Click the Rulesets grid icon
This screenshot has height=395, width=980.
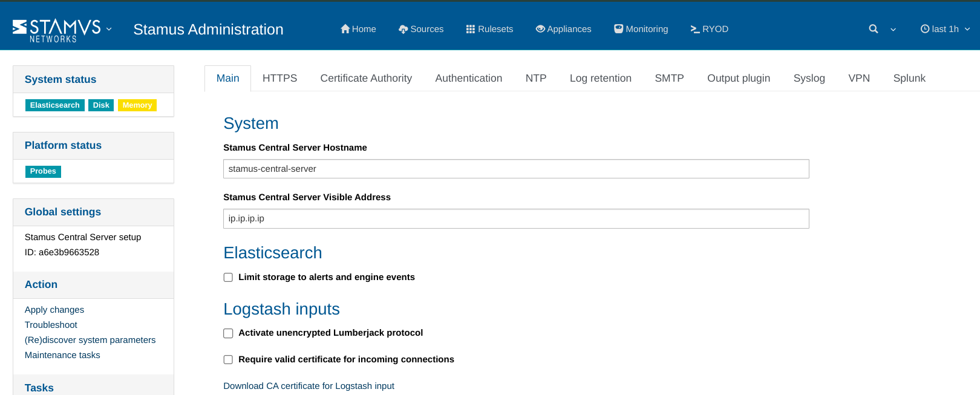click(471, 29)
